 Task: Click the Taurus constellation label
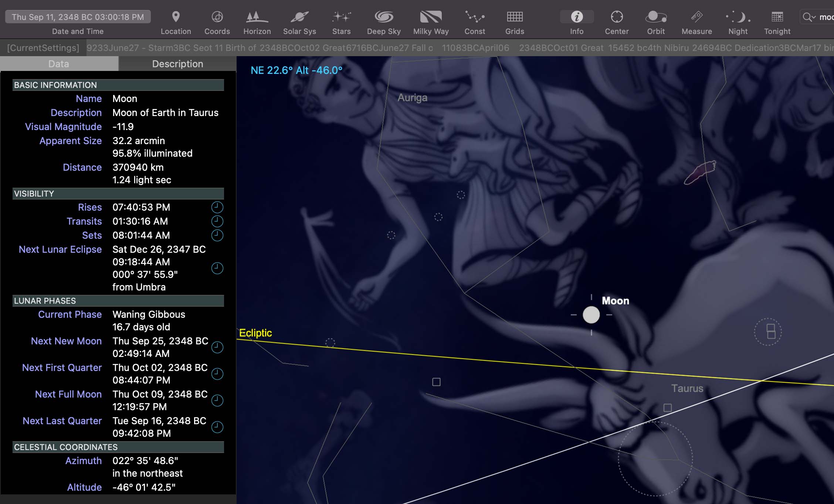point(687,388)
